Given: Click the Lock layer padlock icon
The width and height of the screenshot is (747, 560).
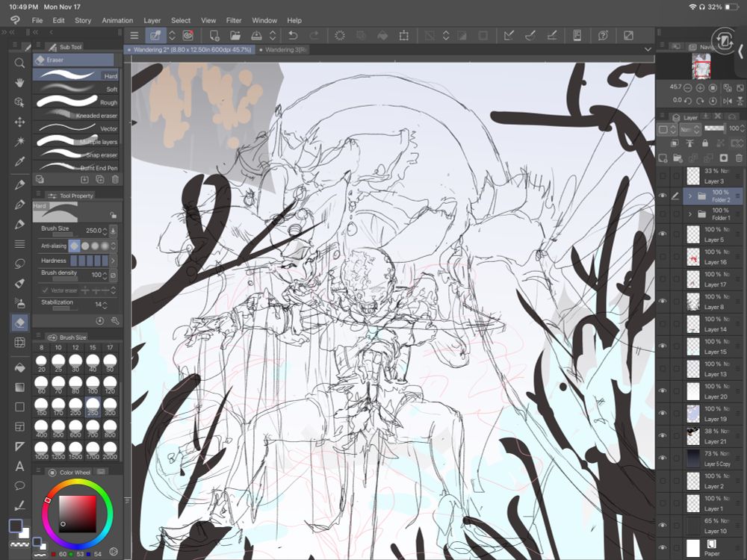Looking at the screenshot, I should 705,143.
